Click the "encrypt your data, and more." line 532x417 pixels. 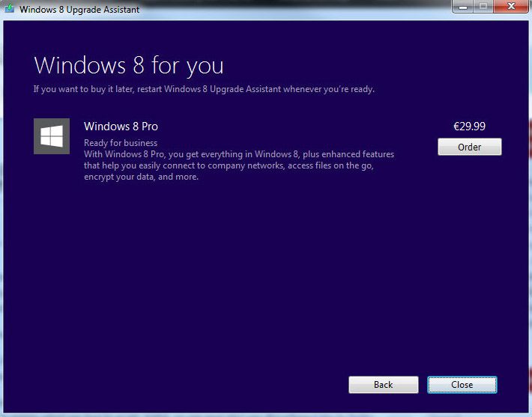point(141,177)
